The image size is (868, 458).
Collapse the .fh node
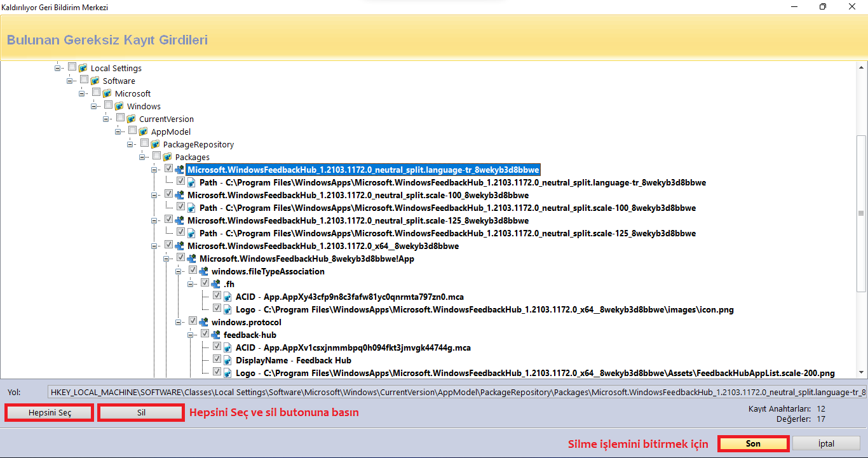tap(190, 284)
